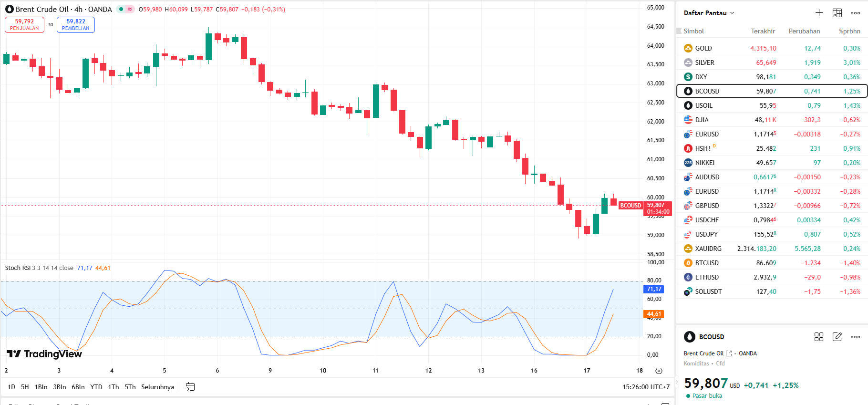Screen dimensions: 868x405
Task: Open watchlist advanced view table icon
Action: [x=837, y=13]
